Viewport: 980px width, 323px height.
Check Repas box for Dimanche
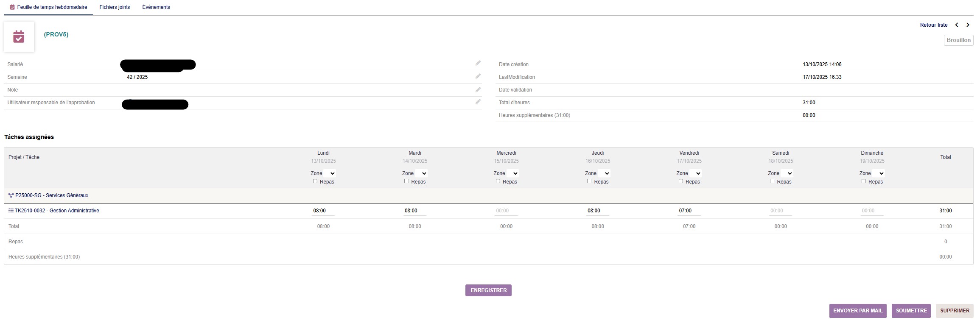click(864, 181)
